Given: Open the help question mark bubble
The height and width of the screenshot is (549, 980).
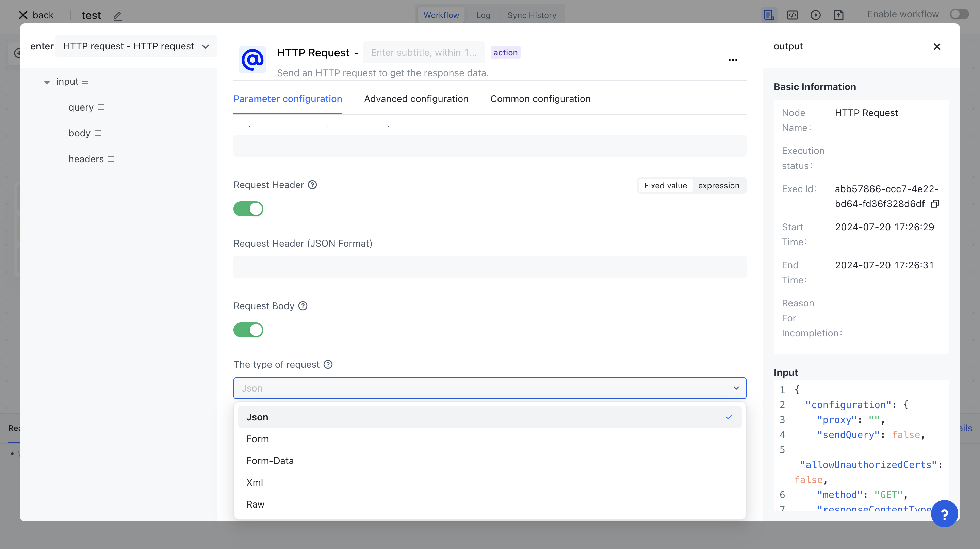Looking at the screenshot, I should (x=945, y=513).
